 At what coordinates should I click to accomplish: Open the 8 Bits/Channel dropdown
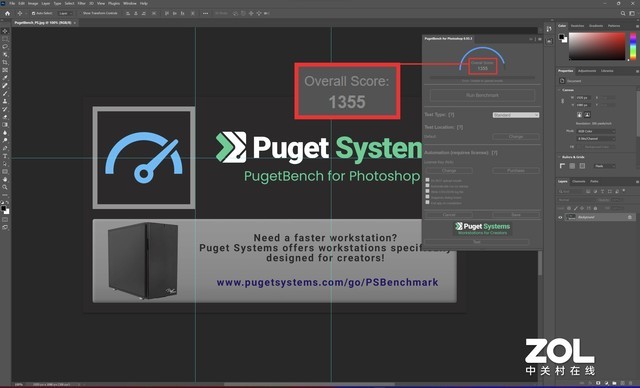coord(596,139)
